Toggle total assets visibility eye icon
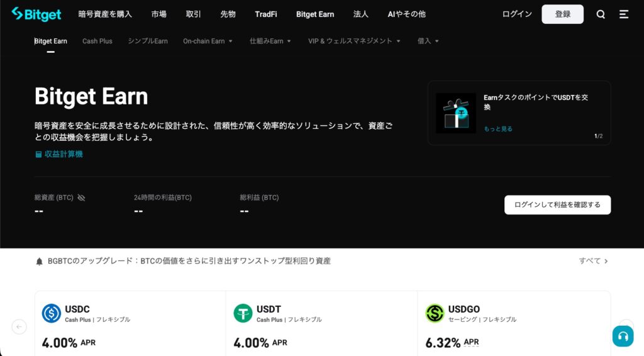The height and width of the screenshot is (356, 644). [81, 197]
